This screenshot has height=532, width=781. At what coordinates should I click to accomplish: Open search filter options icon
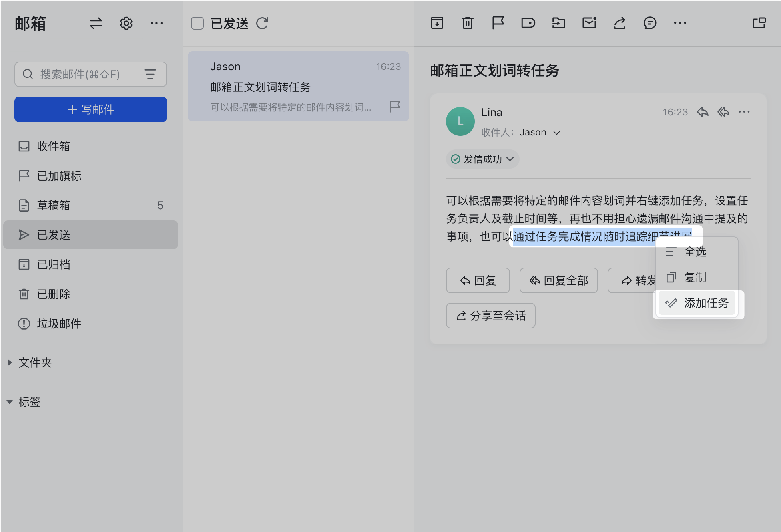(x=150, y=74)
